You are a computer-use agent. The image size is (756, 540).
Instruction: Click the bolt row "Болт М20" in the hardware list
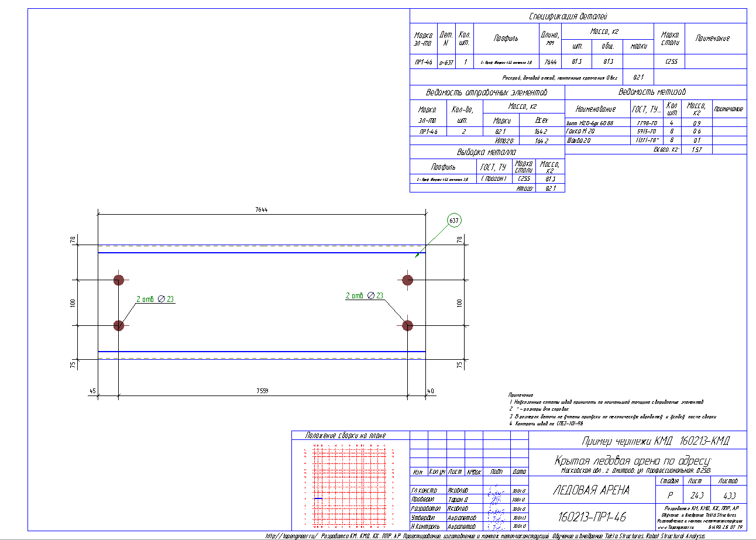[589, 123]
